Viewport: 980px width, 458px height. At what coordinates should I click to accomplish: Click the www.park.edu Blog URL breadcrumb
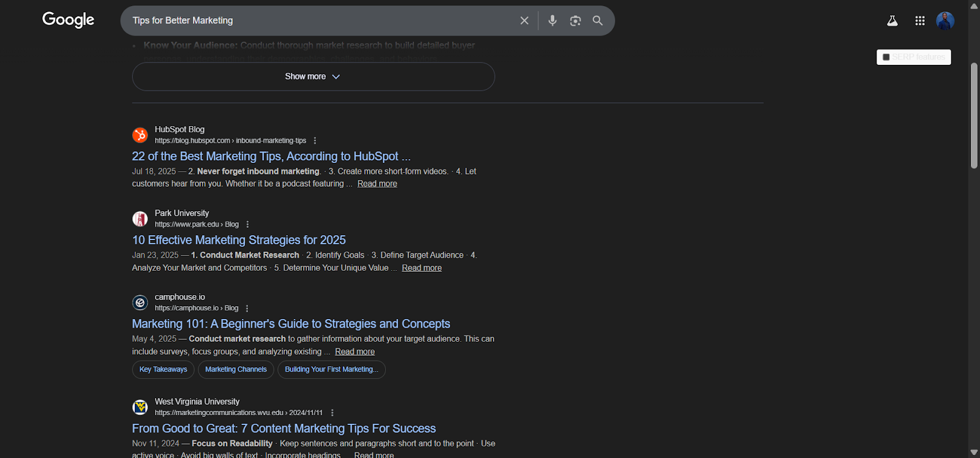(197, 225)
